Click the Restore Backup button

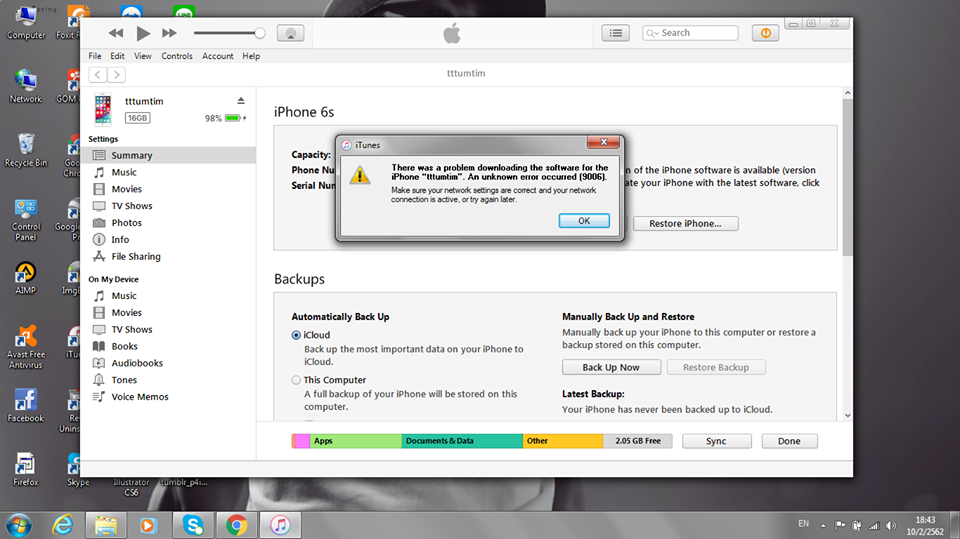(716, 367)
